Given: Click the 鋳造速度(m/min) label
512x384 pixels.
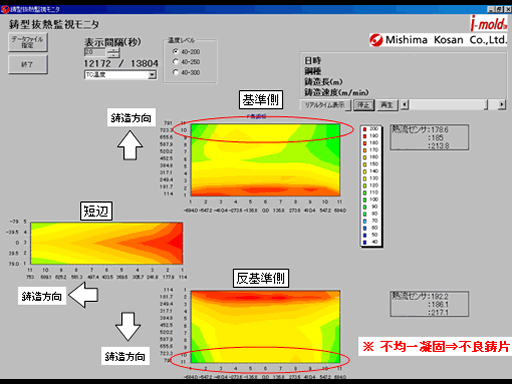Looking at the screenshot, I should click(x=337, y=92).
